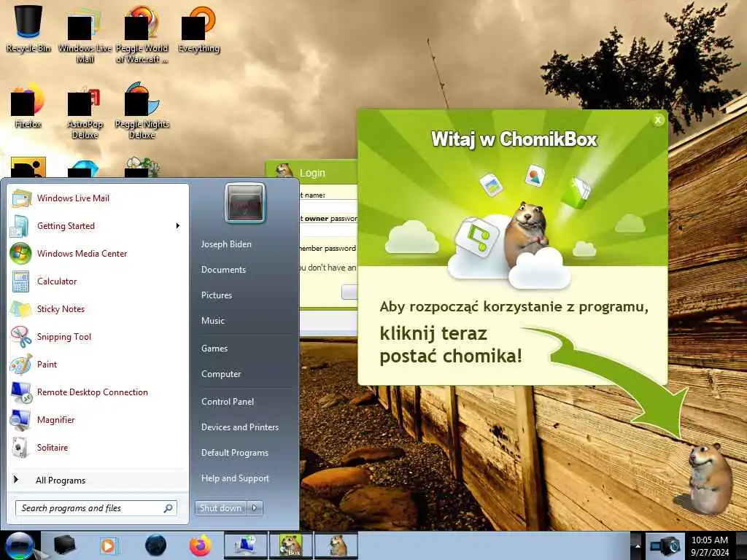The width and height of the screenshot is (747, 560).
Task: Switch to ChomikBox taskbar button
Action: click(x=291, y=545)
